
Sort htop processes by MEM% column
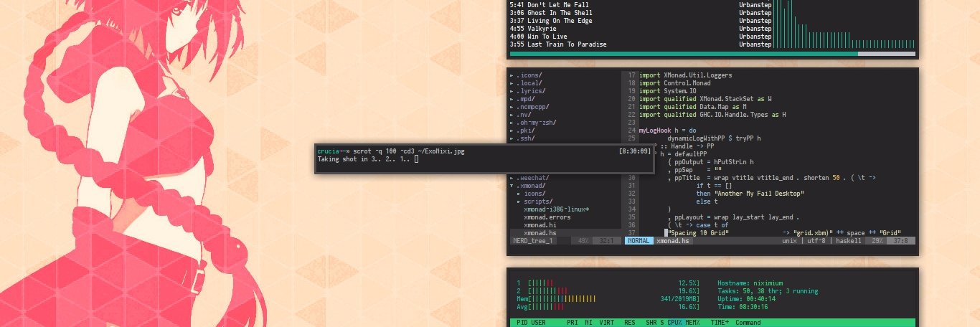(693, 323)
